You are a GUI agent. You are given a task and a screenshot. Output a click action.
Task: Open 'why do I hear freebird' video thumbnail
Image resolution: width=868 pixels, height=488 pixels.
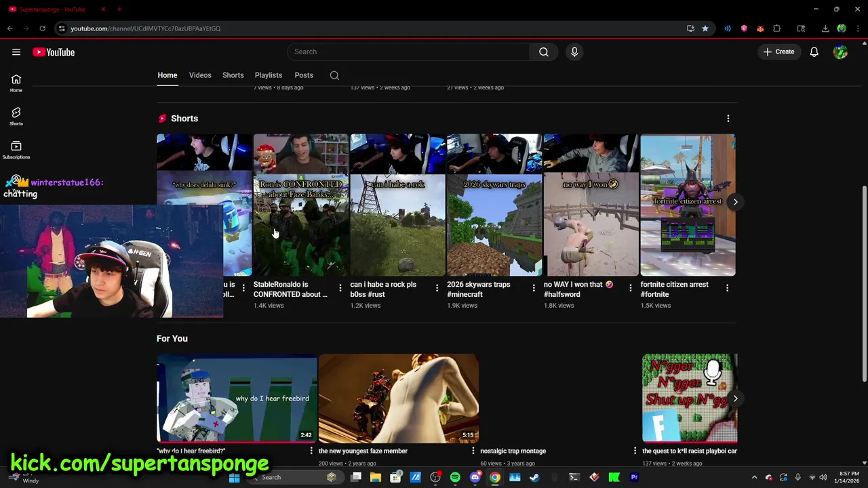click(237, 398)
